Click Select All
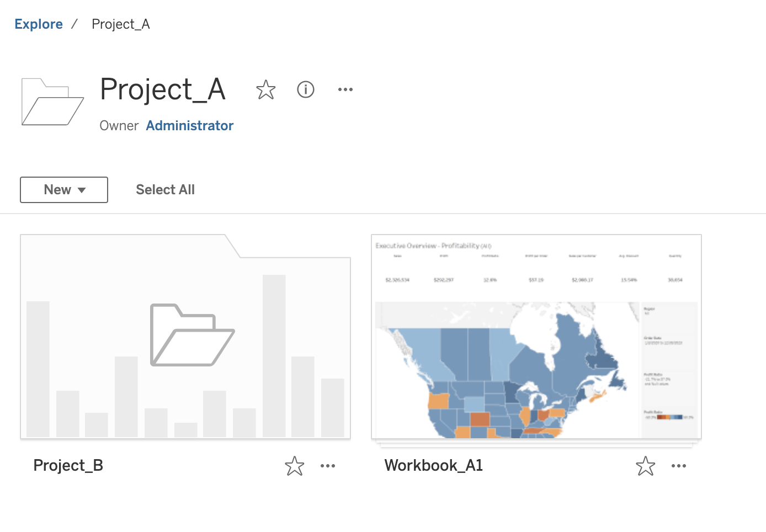The width and height of the screenshot is (766, 532). point(165,190)
